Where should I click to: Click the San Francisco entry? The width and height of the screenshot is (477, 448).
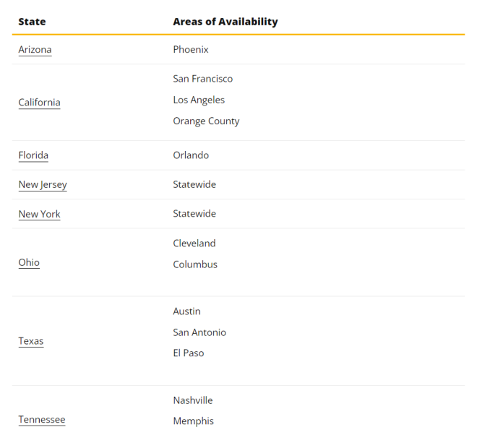[203, 79]
